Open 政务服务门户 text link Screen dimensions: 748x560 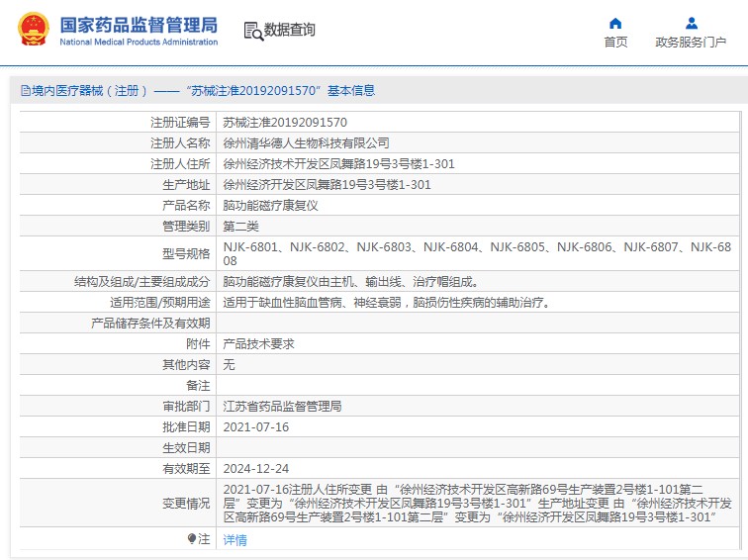[x=691, y=43]
